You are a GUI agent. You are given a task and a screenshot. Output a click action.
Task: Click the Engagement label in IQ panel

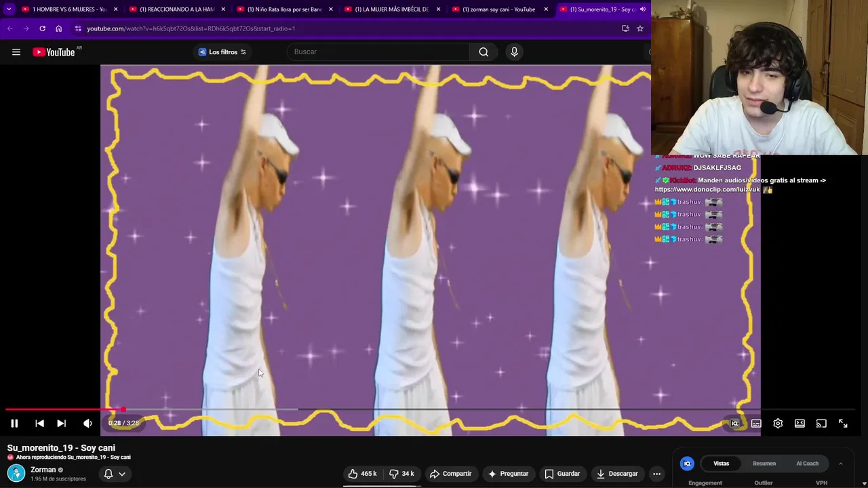pos(705,483)
